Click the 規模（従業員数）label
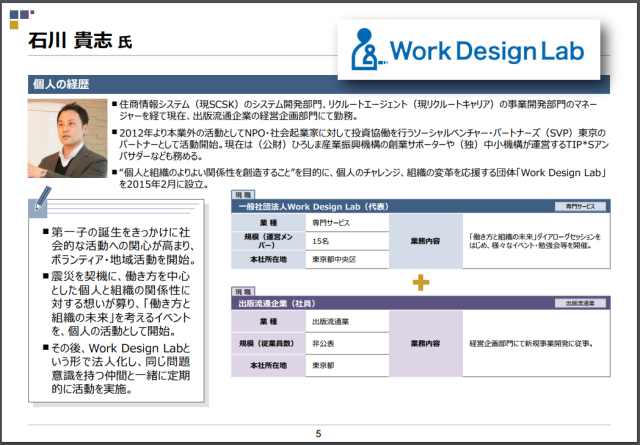This screenshot has width=640, height=445. coord(268,343)
